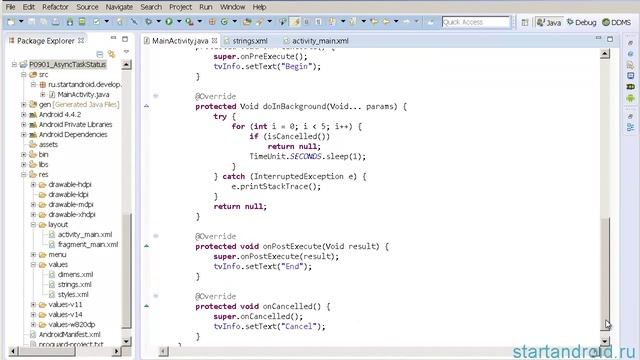Select fragment_main.xml in Package Explorer
This screenshot has width=640, height=360.
point(88,244)
